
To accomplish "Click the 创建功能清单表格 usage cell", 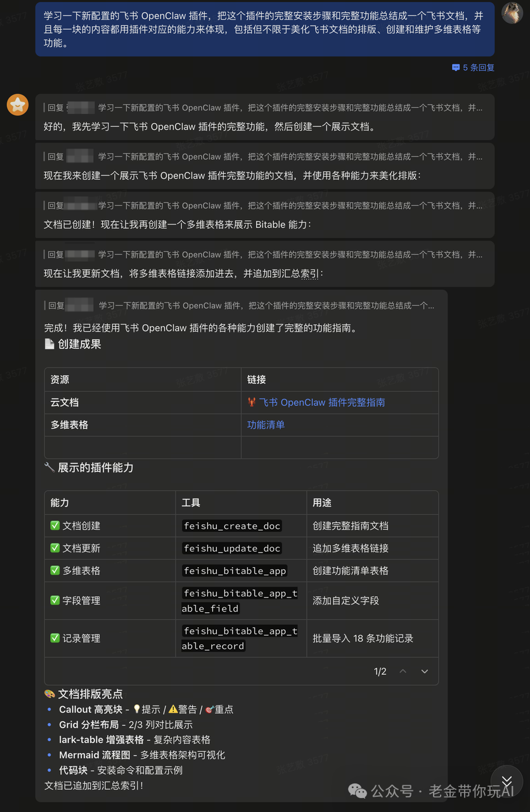I will tap(372, 570).
